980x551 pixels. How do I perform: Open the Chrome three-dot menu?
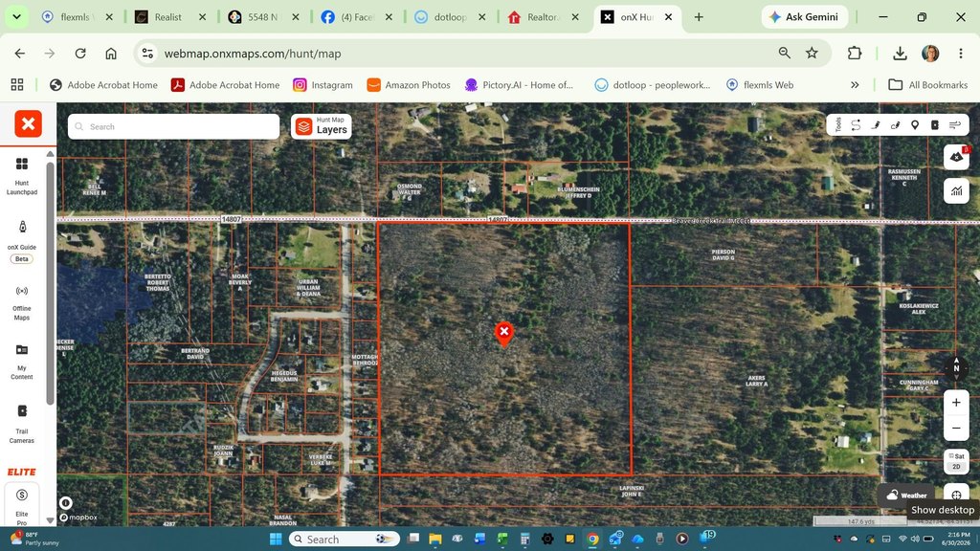point(961,54)
